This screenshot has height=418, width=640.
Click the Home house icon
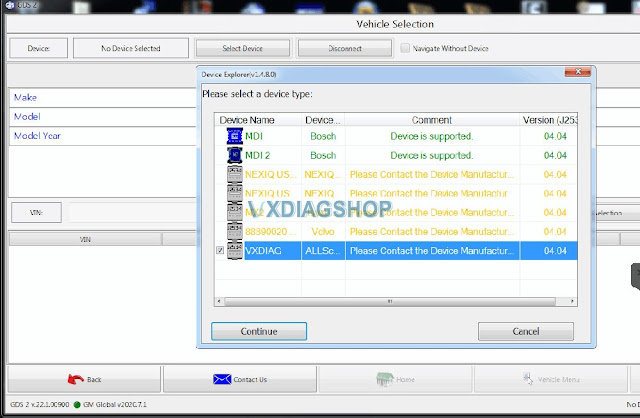click(384, 379)
